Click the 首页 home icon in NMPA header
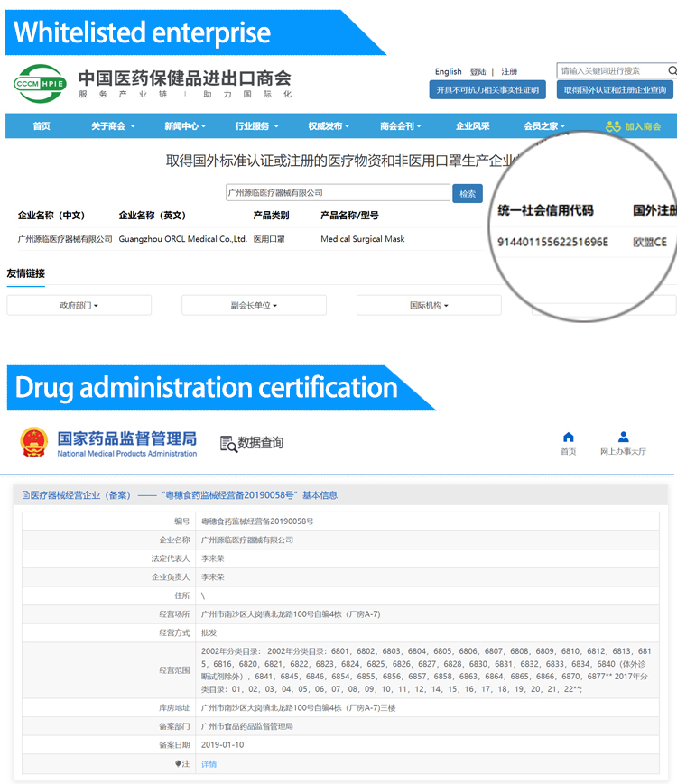The height and width of the screenshot is (784, 677). 568,438
